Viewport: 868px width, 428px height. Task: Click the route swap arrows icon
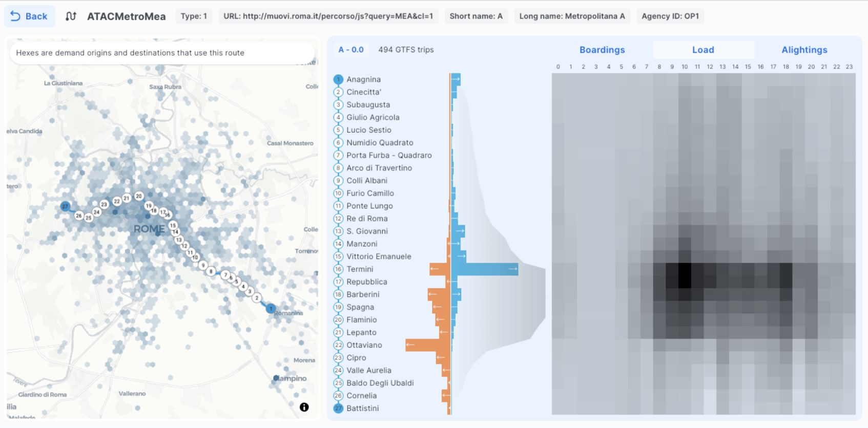coord(71,16)
